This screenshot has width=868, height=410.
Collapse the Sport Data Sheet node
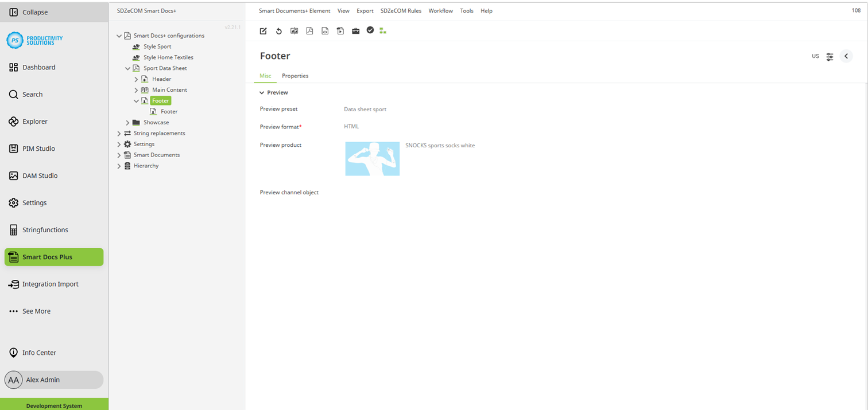[x=127, y=68]
